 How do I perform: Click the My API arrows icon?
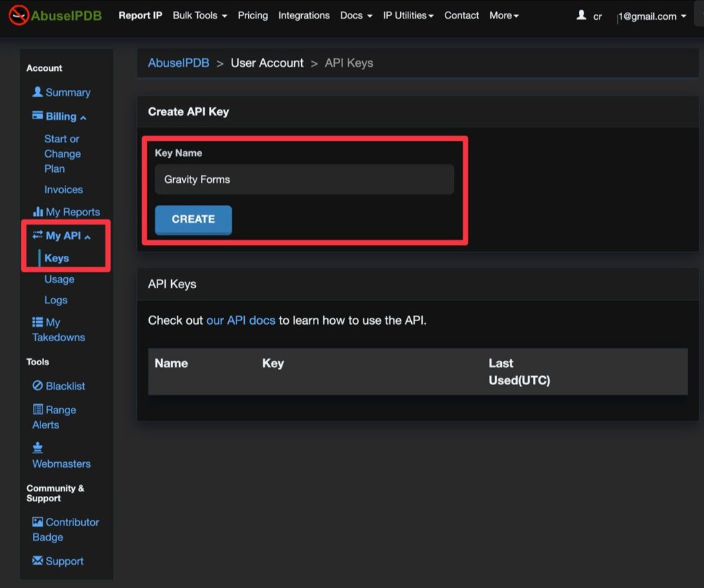(x=38, y=235)
